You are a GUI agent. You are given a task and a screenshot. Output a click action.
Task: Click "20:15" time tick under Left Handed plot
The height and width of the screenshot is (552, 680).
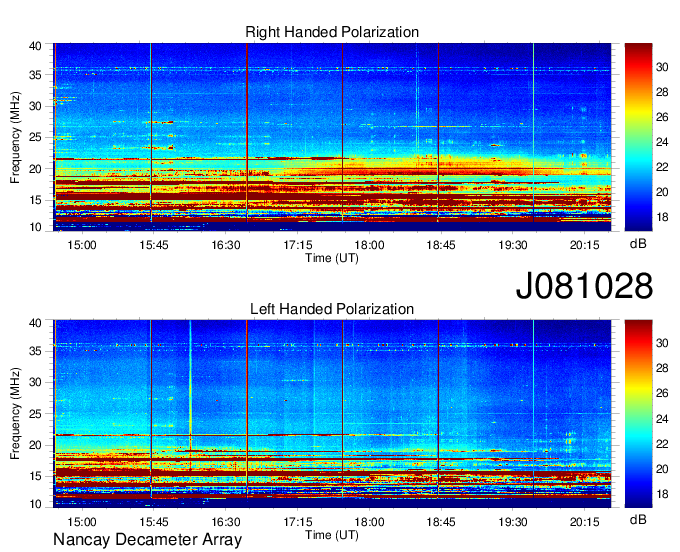coord(584,521)
